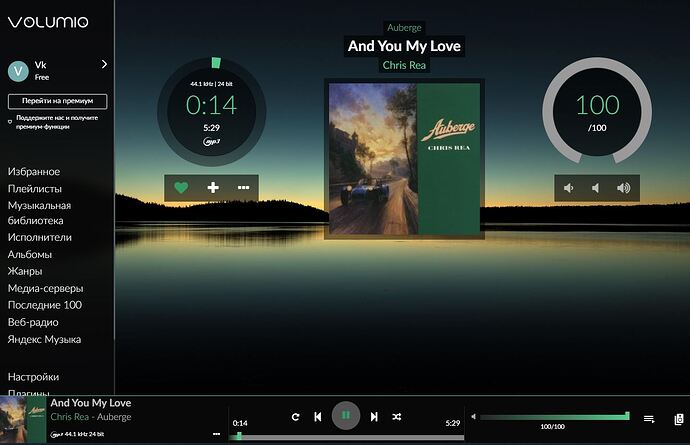
Task: Click the Auberge album cover art
Action: tap(404, 159)
